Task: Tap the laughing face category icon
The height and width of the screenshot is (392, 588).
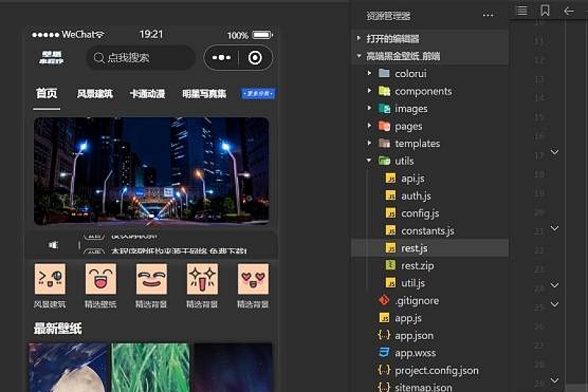Action: [101, 279]
